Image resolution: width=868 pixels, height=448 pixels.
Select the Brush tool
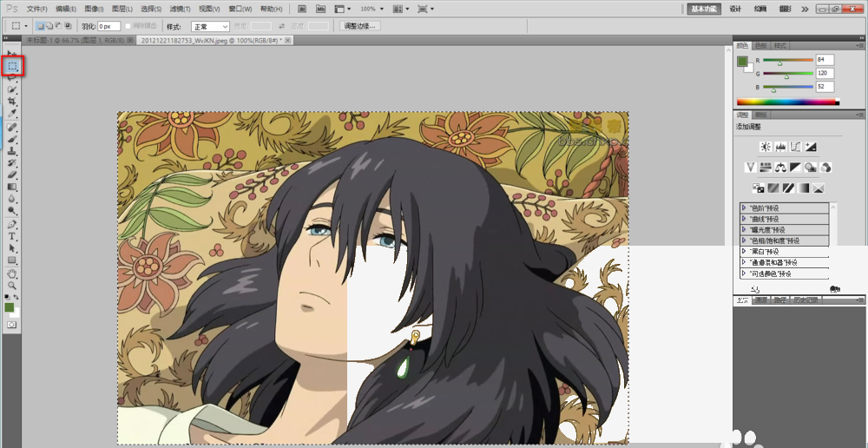tap(12, 139)
